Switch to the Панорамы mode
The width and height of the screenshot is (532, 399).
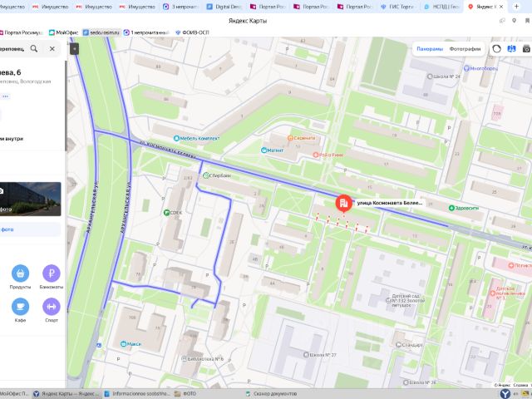click(430, 49)
